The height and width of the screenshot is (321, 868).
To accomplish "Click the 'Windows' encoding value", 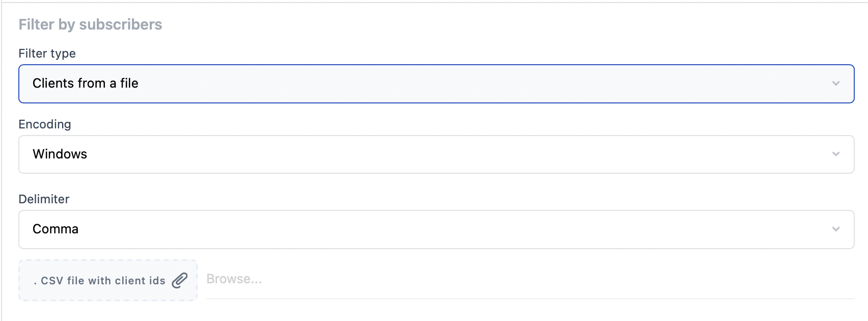I will coord(60,154).
